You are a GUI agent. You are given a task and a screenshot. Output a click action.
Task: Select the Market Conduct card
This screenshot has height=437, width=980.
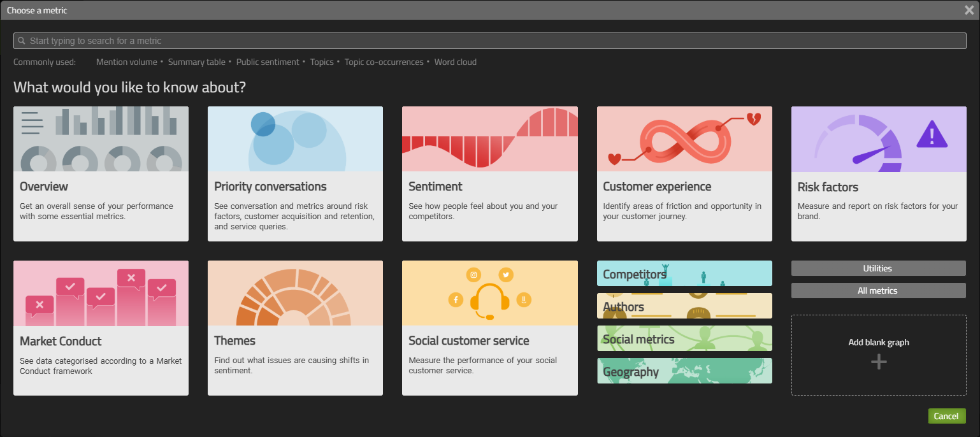coord(101,328)
